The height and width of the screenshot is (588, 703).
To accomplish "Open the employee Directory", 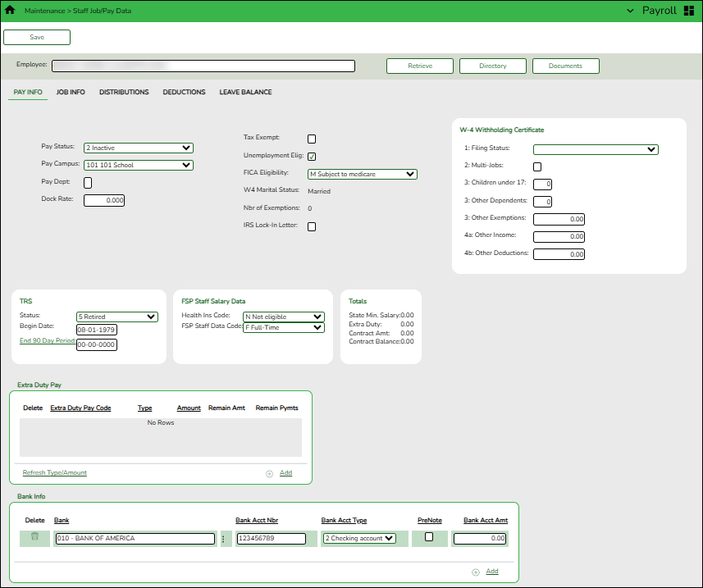I will click(493, 66).
